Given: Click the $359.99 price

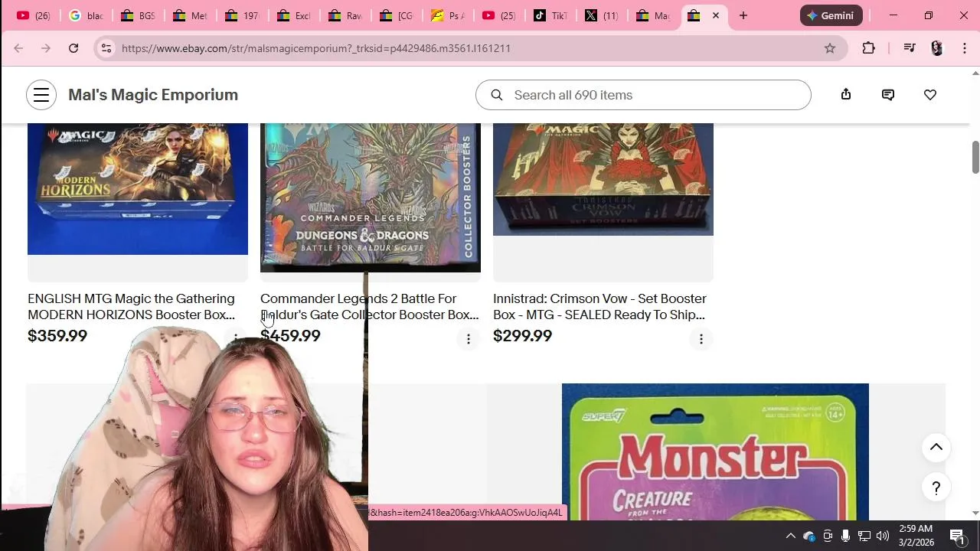Looking at the screenshot, I should coord(57,336).
